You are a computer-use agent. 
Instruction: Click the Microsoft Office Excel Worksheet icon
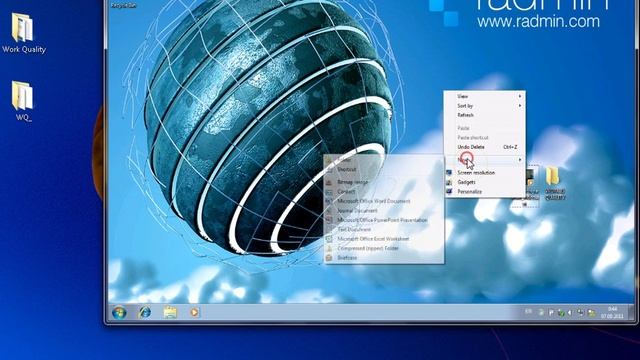(x=329, y=239)
